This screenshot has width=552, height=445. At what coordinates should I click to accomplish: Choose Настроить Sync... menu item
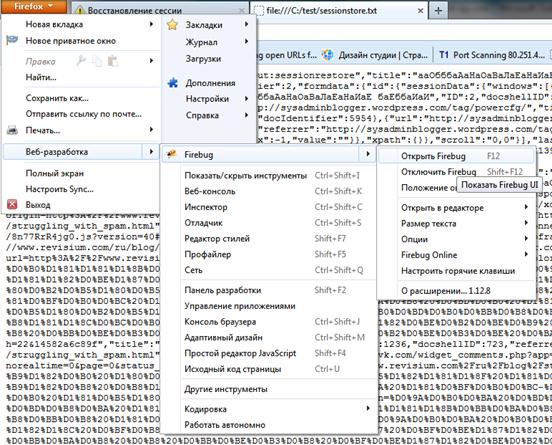point(80,189)
